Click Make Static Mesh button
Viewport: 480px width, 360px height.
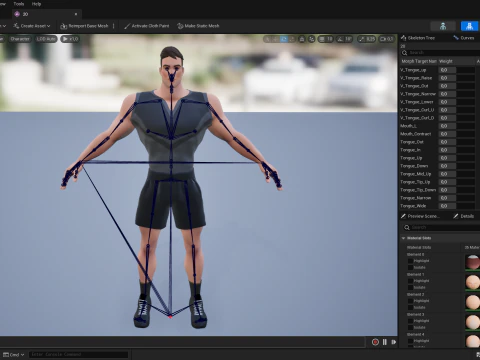[198, 26]
